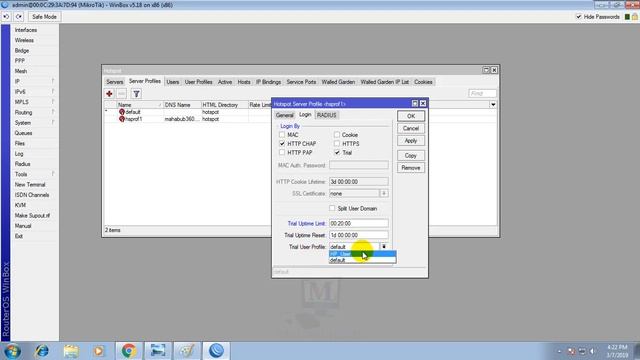Enable HTTP PAP login checkbox
The width and height of the screenshot is (640, 360).
282,152
